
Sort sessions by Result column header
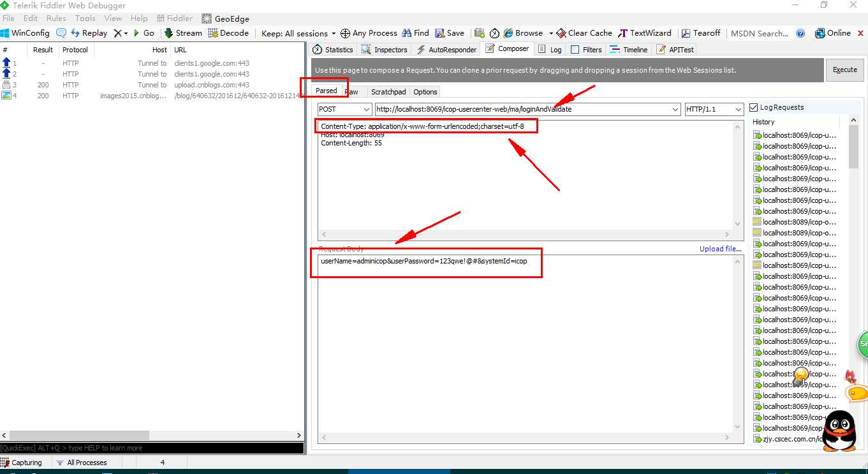(x=43, y=49)
